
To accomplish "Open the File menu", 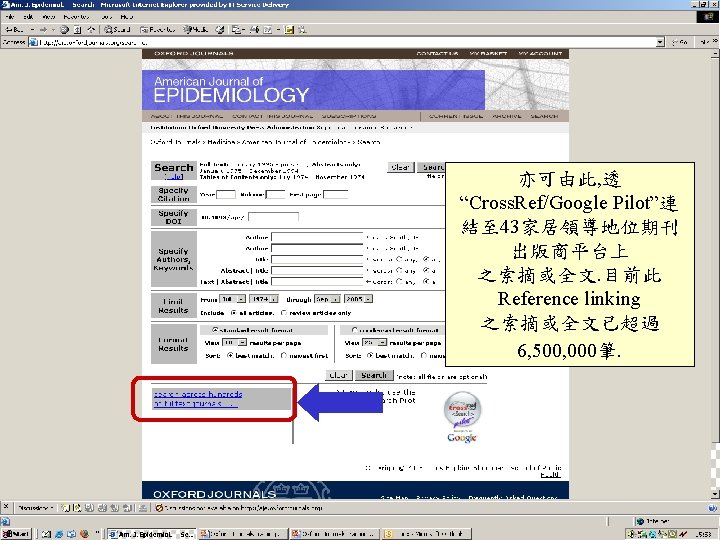I will (10, 17).
